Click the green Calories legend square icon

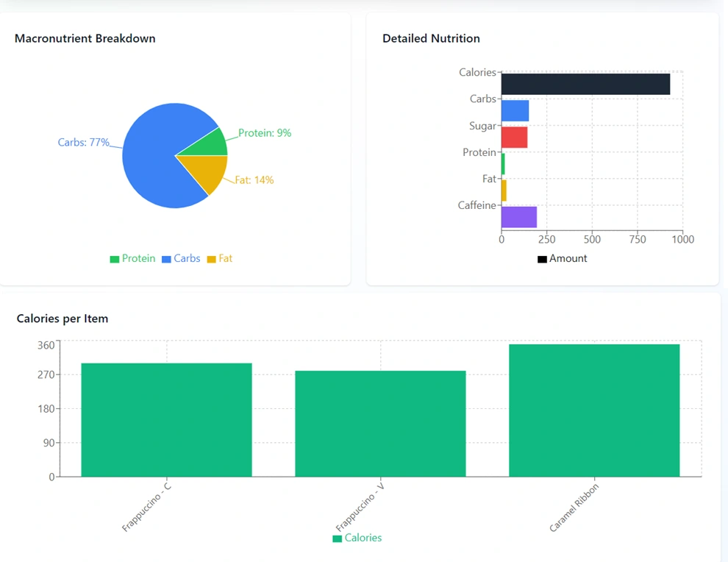click(x=337, y=538)
